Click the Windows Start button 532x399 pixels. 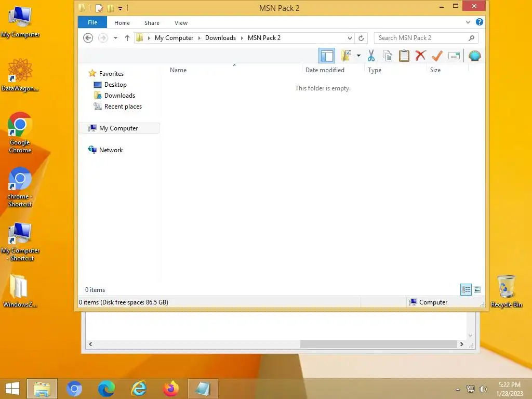coord(12,388)
